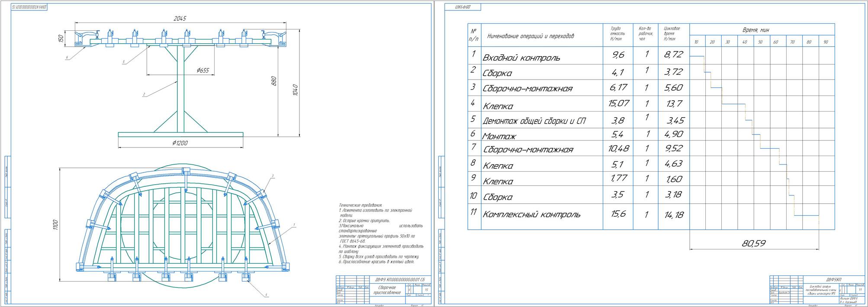Select cycle time 14,18
The height and width of the screenshot is (307, 868).
pyautogui.click(x=673, y=214)
